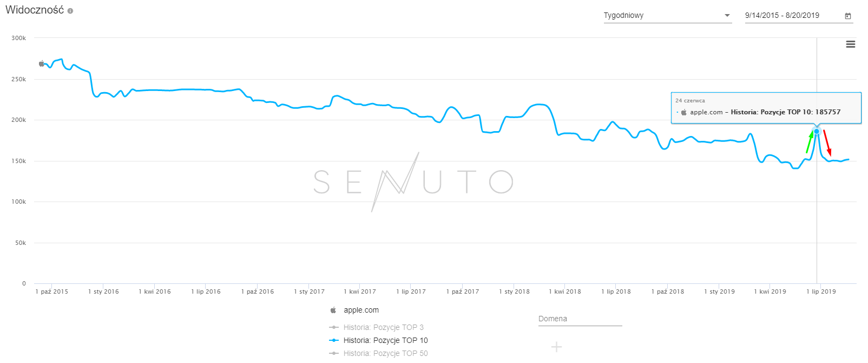Expand the Tygodniowy dropdown arrow
This screenshot has height=363, width=868.
pos(727,16)
